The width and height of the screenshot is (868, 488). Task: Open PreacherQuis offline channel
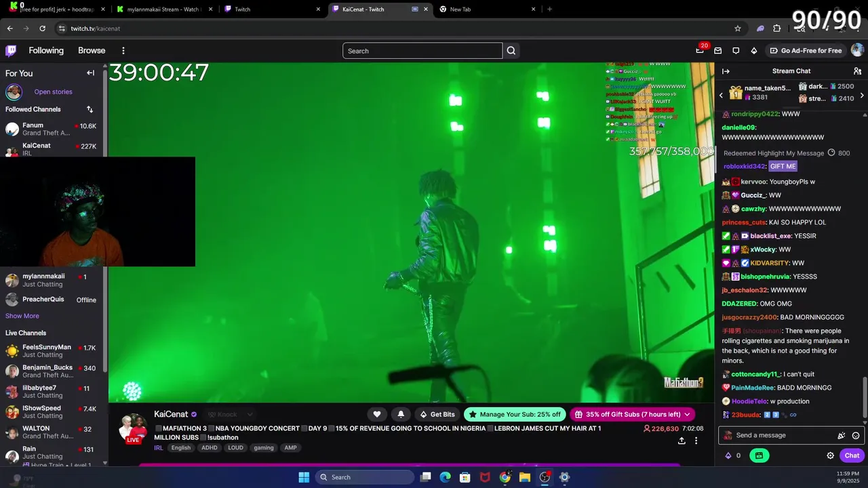pos(51,300)
